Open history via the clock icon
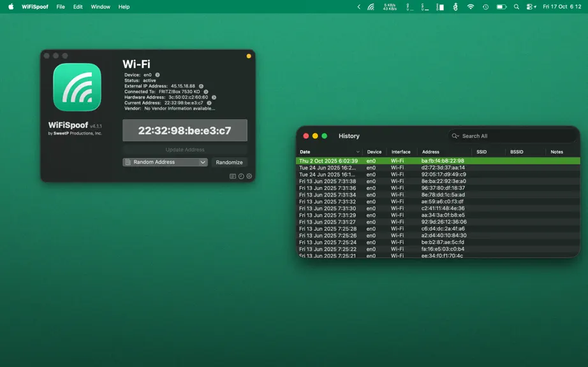Viewport: 588px width, 367px height. click(241, 176)
